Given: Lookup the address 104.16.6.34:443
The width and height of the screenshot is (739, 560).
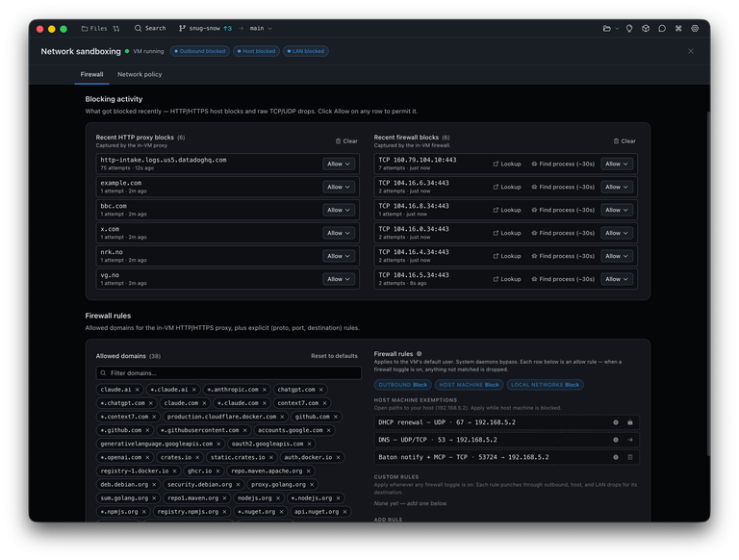Looking at the screenshot, I should (507, 187).
